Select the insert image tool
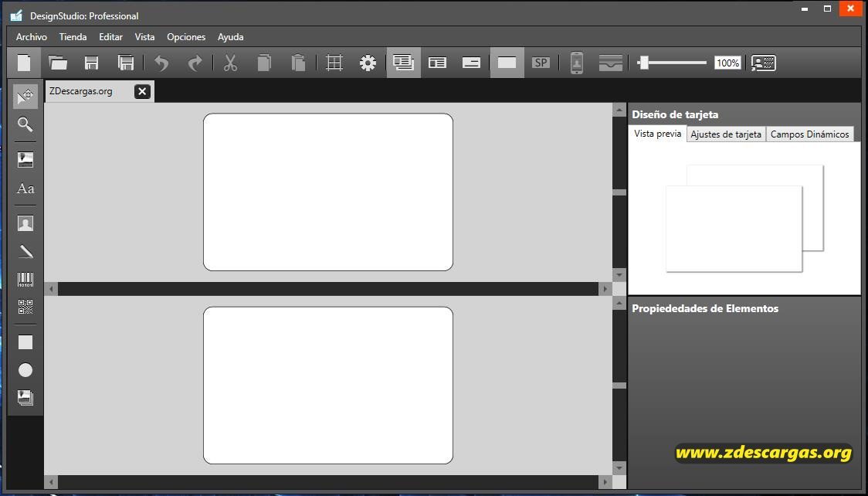This screenshot has height=496, width=868. 25,160
